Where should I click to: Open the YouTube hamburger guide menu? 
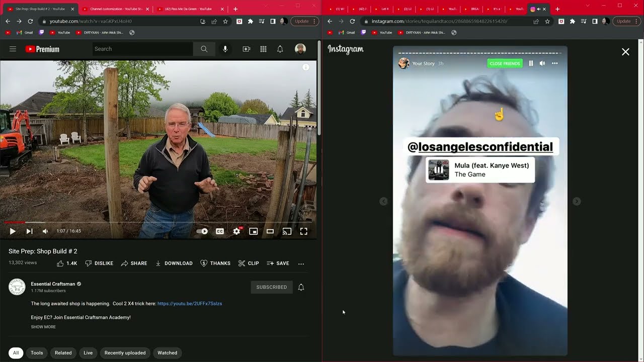(13, 49)
